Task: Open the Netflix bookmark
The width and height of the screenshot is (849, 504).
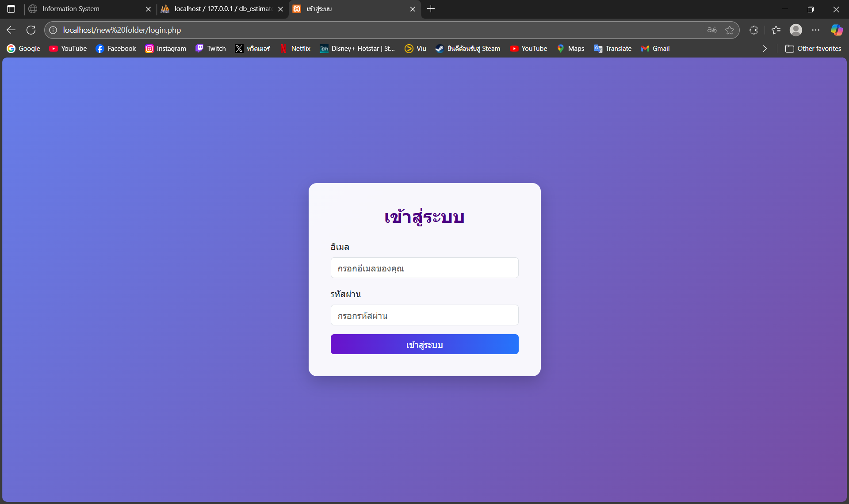Action: coord(295,49)
